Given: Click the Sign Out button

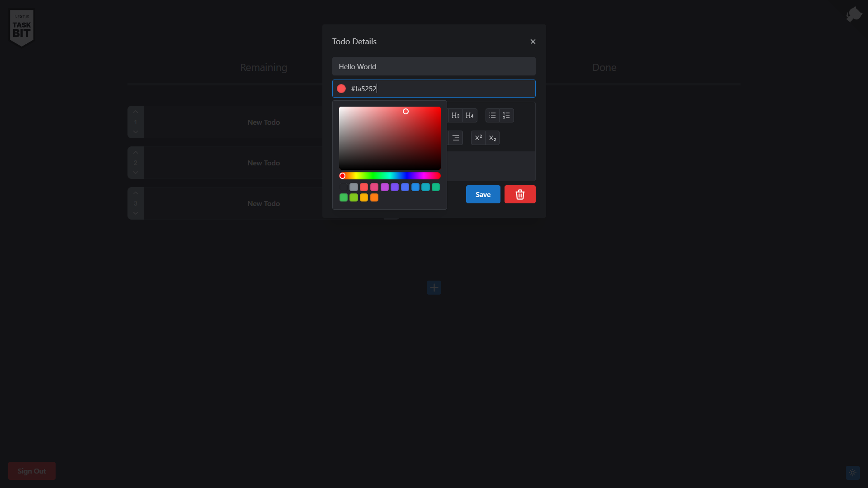Looking at the screenshot, I should click(32, 471).
